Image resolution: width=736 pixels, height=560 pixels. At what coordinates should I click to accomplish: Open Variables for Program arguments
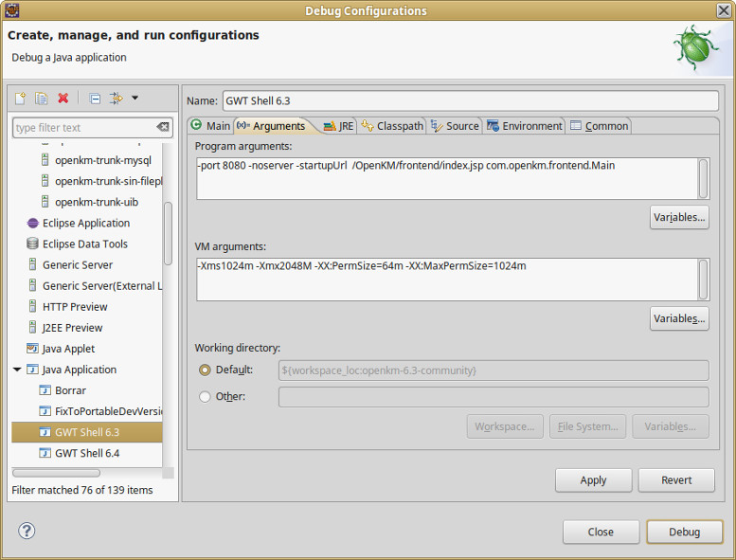(x=679, y=217)
